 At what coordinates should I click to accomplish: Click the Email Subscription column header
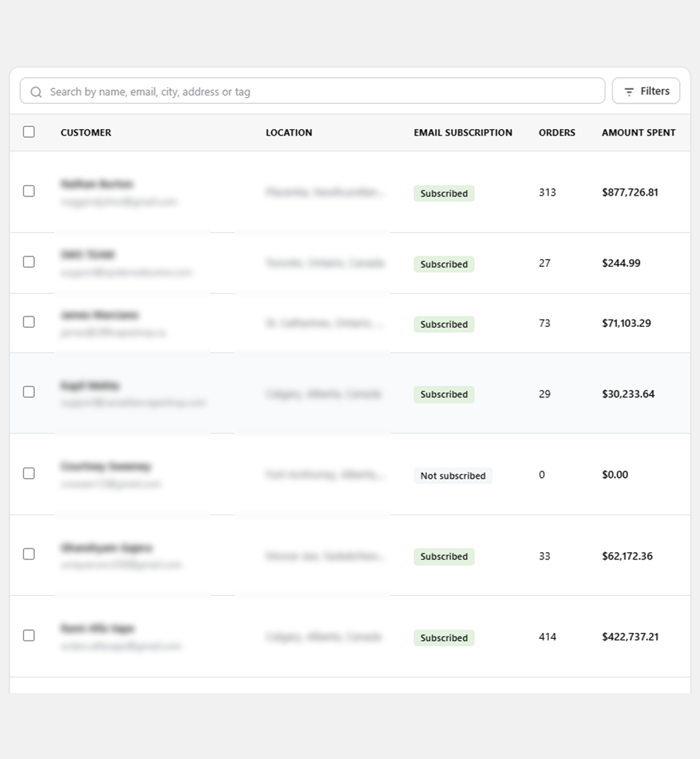click(463, 133)
